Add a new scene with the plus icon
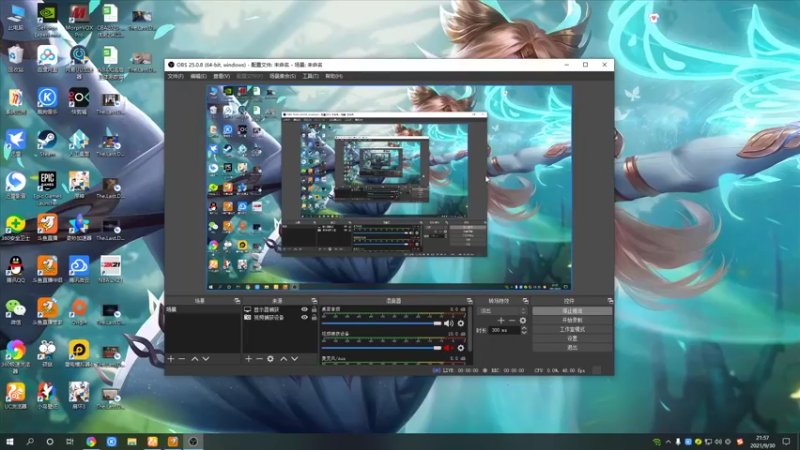The width and height of the screenshot is (800, 450). click(x=171, y=359)
